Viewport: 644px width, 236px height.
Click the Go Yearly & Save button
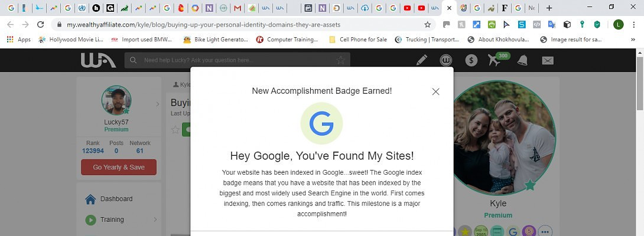(119, 167)
